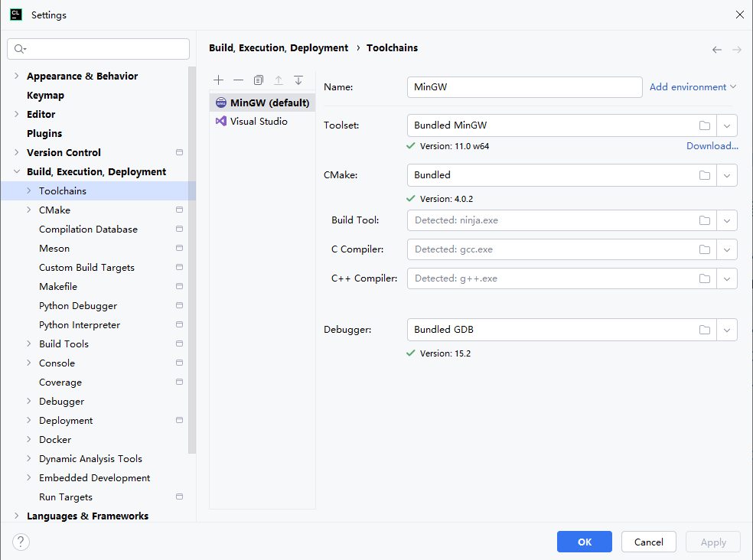The image size is (753, 560).
Task: Click the settings tree scrollbar
Action: point(192,259)
